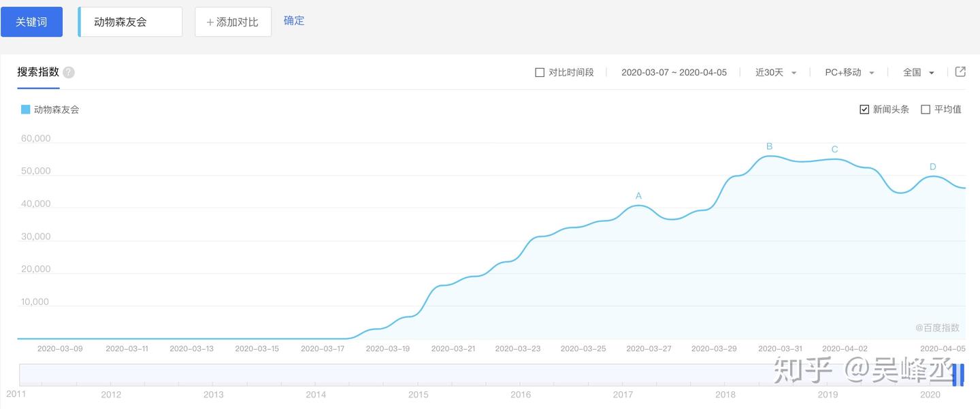
Task: Click the blue timeline range handle
Action: [x=958, y=375]
